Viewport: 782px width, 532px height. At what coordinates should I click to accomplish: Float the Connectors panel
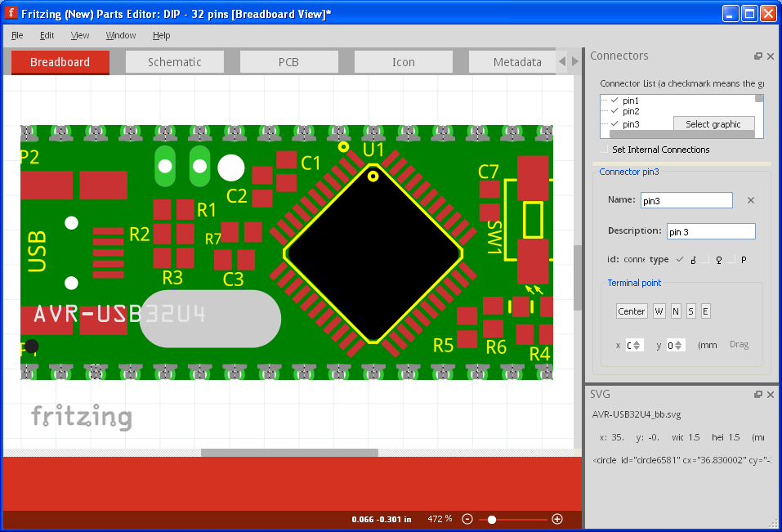click(x=758, y=56)
